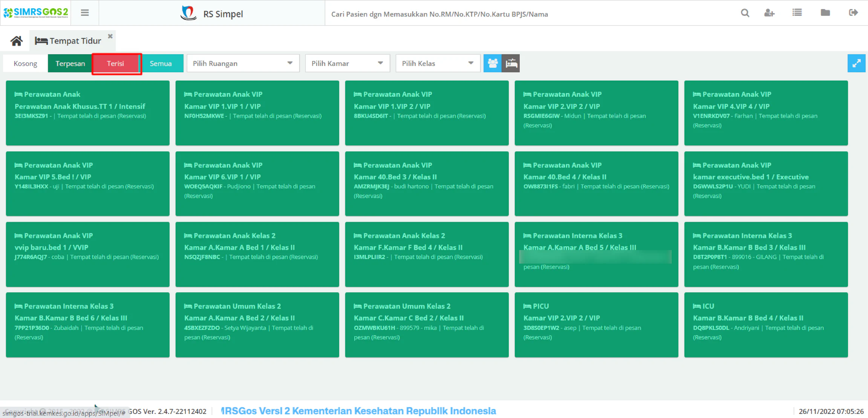Click the patient search input field

(x=528, y=14)
